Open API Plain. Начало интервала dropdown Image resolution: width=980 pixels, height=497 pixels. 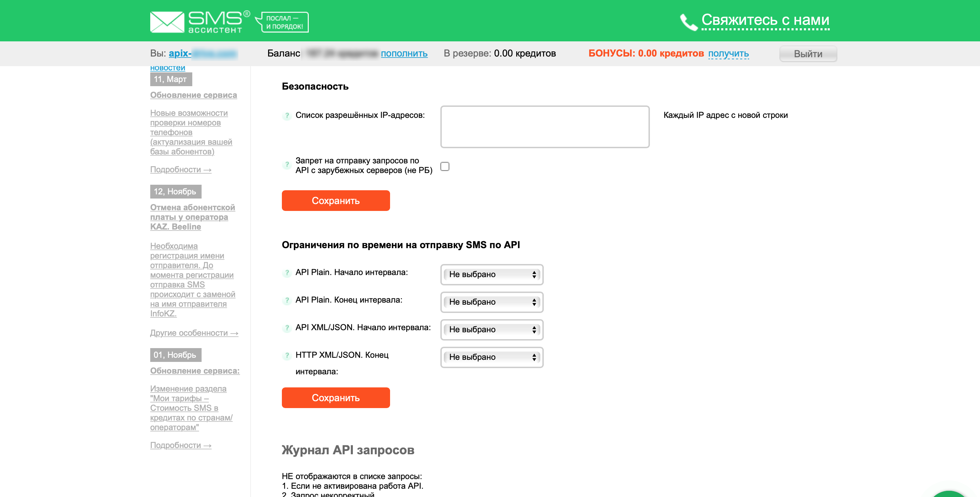click(x=491, y=274)
